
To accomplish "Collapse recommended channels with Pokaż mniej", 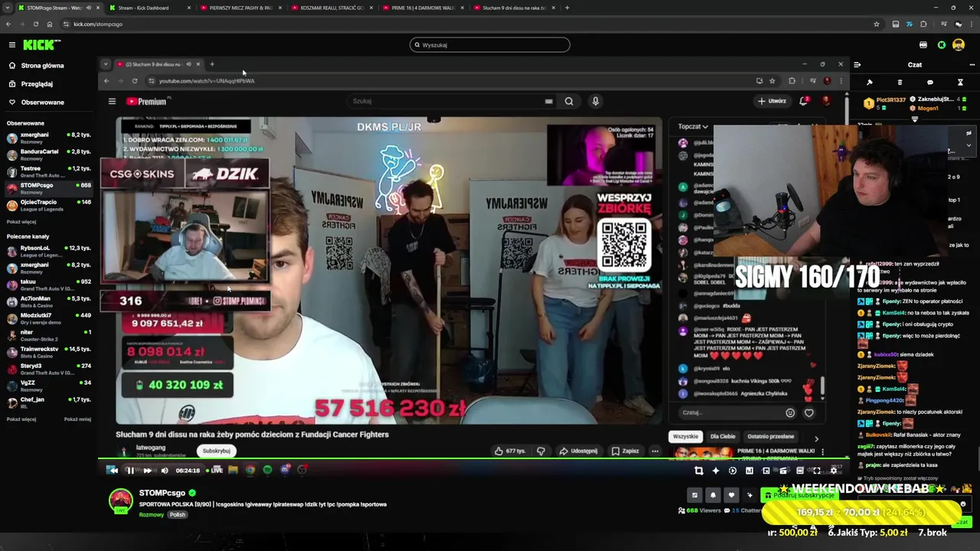I will click(x=77, y=419).
